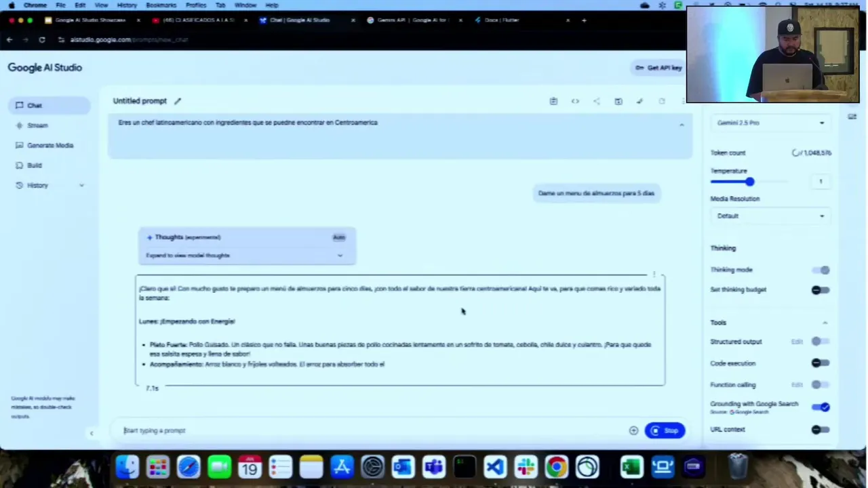Screen dimensions: 868x488
Task: Open the Chat section in the sidebar
Action: pos(50,106)
